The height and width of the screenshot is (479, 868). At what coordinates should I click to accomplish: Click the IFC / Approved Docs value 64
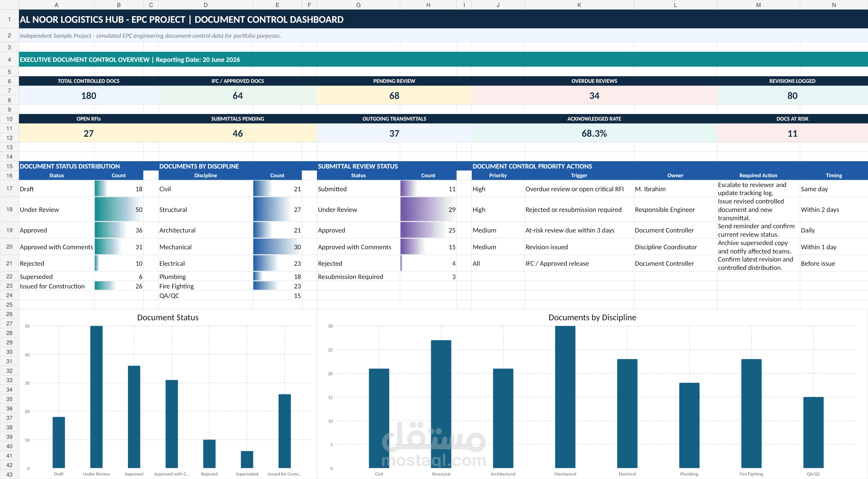(x=238, y=95)
